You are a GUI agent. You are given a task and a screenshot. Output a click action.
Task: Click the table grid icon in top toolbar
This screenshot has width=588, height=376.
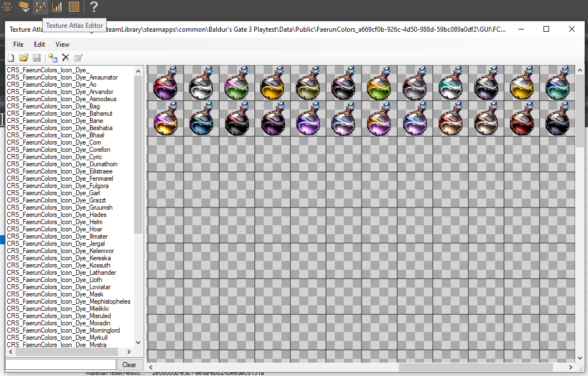74,7
